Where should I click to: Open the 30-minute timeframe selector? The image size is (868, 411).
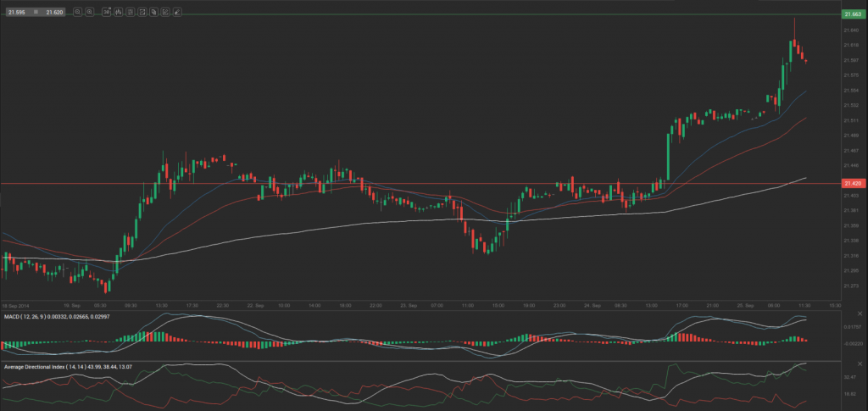coord(104,13)
